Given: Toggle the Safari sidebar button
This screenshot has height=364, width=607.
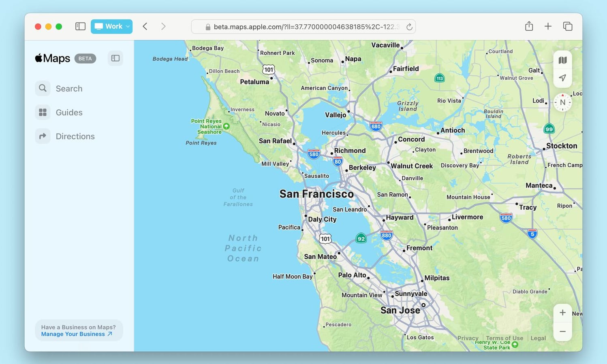Looking at the screenshot, I should pyautogui.click(x=80, y=26).
